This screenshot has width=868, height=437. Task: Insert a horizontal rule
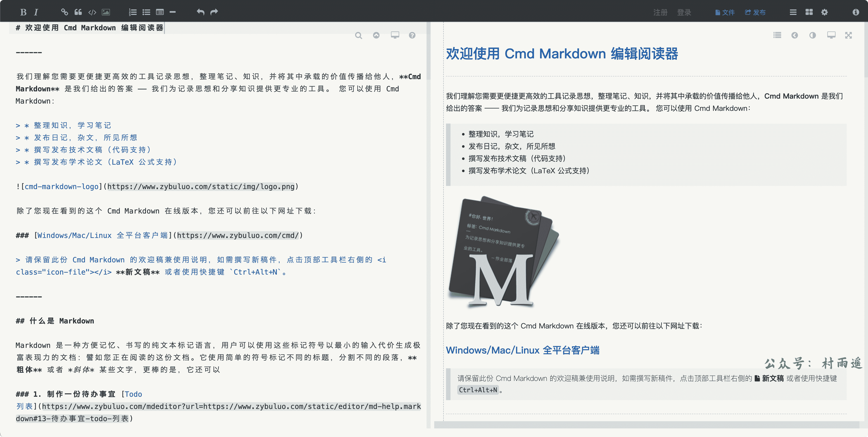click(x=173, y=12)
